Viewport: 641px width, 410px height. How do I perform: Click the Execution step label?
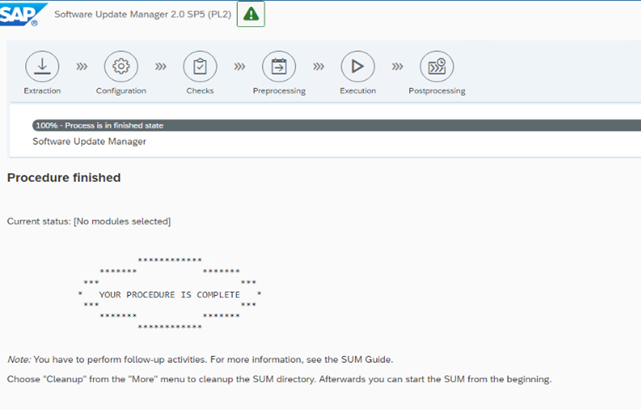tap(358, 91)
